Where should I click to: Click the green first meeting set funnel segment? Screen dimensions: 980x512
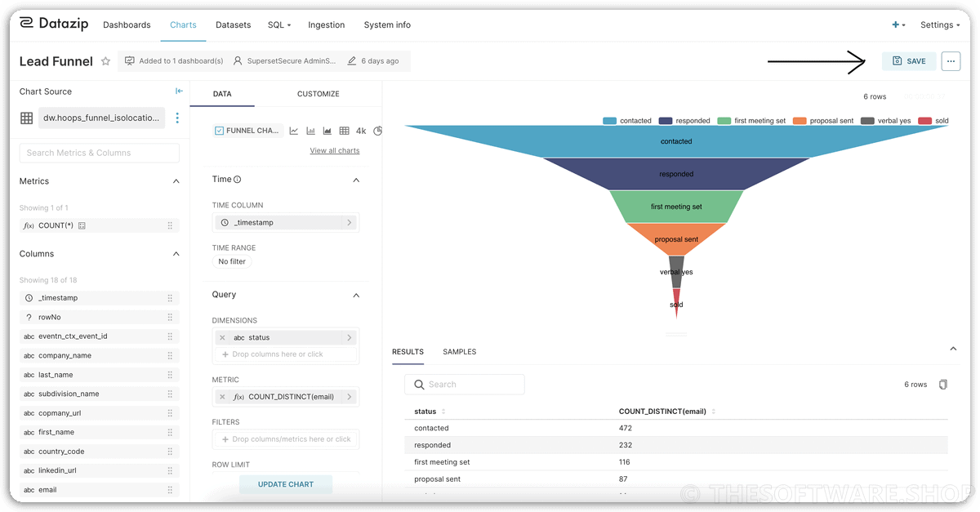point(676,207)
